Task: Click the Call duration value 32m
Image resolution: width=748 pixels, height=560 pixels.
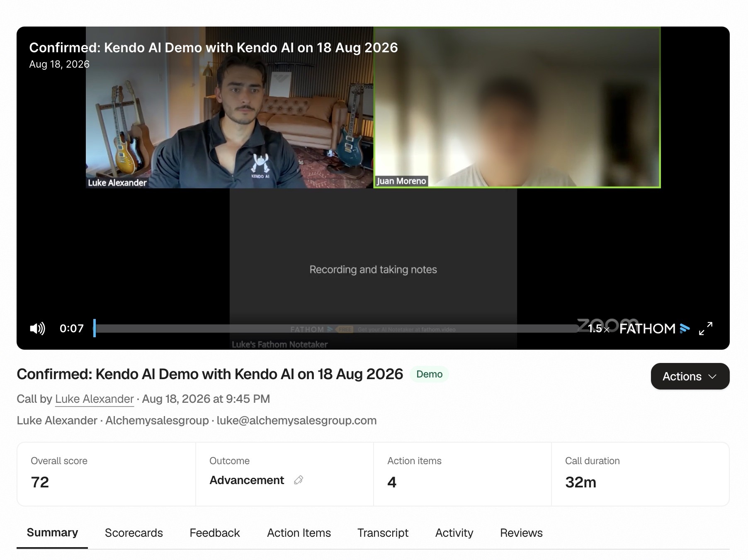Action: pos(580,482)
